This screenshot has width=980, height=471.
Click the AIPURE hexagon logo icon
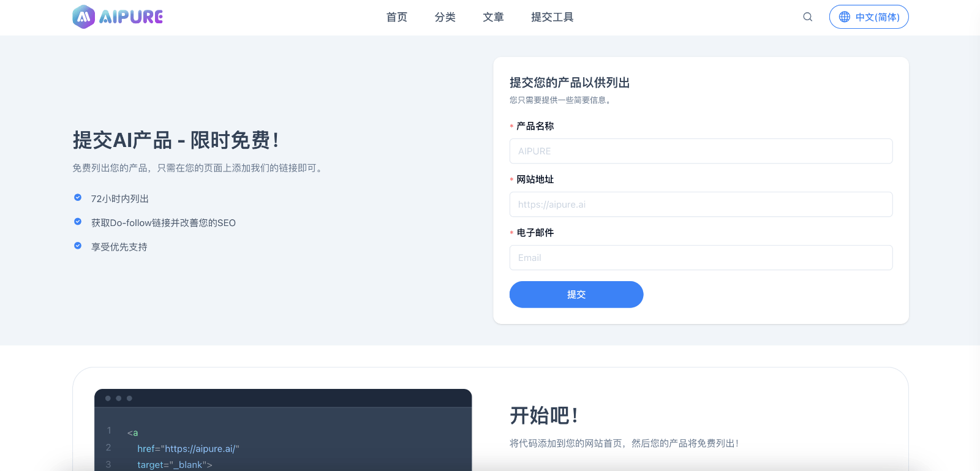click(x=83, y=17)
